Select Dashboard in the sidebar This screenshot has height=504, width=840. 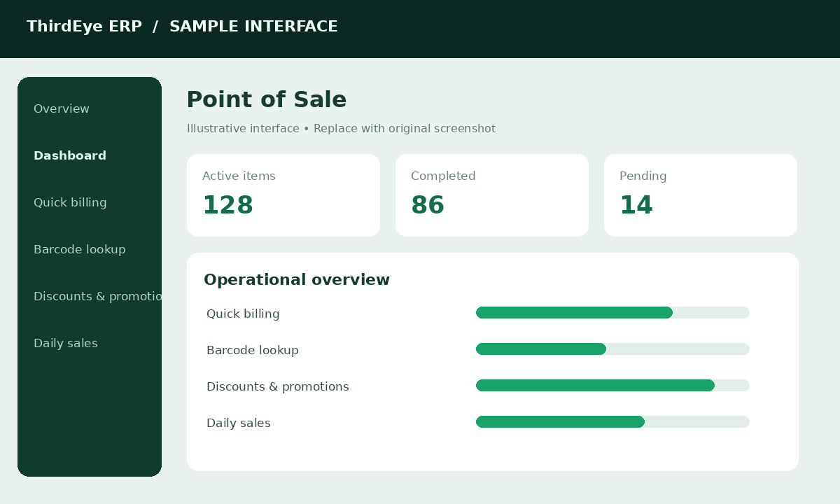(70, 156)
